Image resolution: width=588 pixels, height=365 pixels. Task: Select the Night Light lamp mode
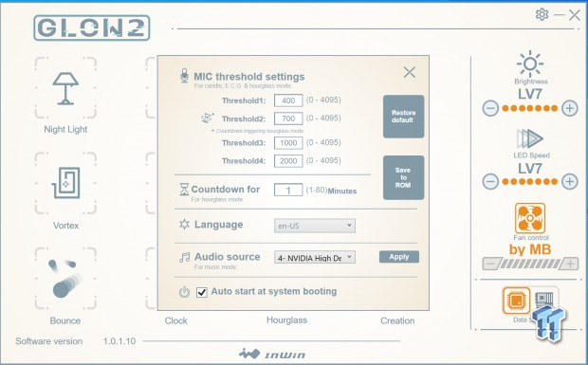(65, 88)
